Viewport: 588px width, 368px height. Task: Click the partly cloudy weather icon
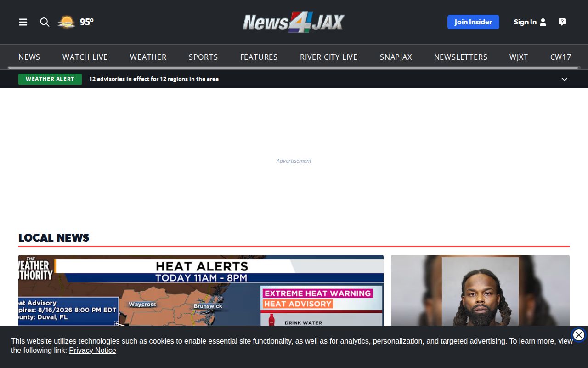67,22
